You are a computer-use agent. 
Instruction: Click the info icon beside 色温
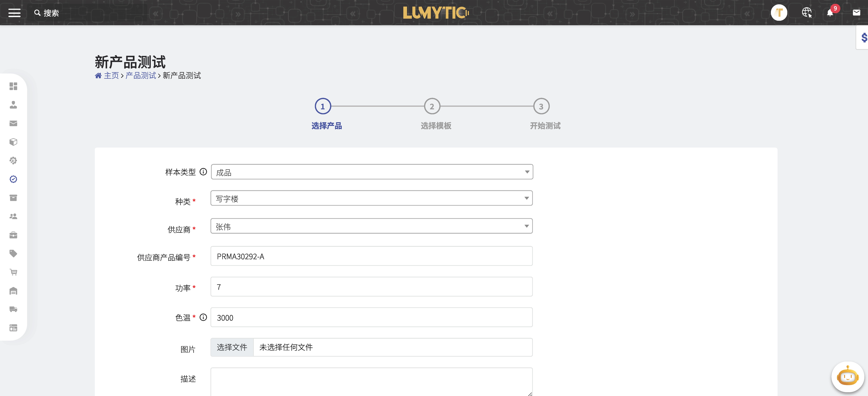pos(203,317)
